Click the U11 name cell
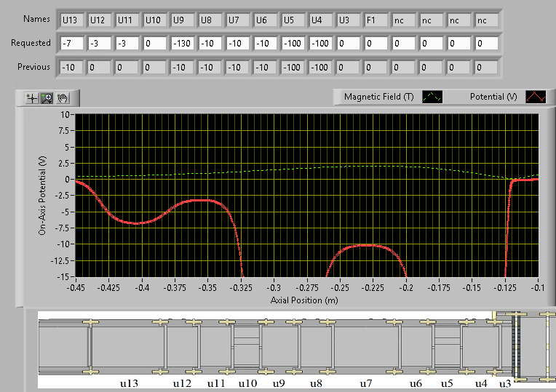 [x=127, y=20]
